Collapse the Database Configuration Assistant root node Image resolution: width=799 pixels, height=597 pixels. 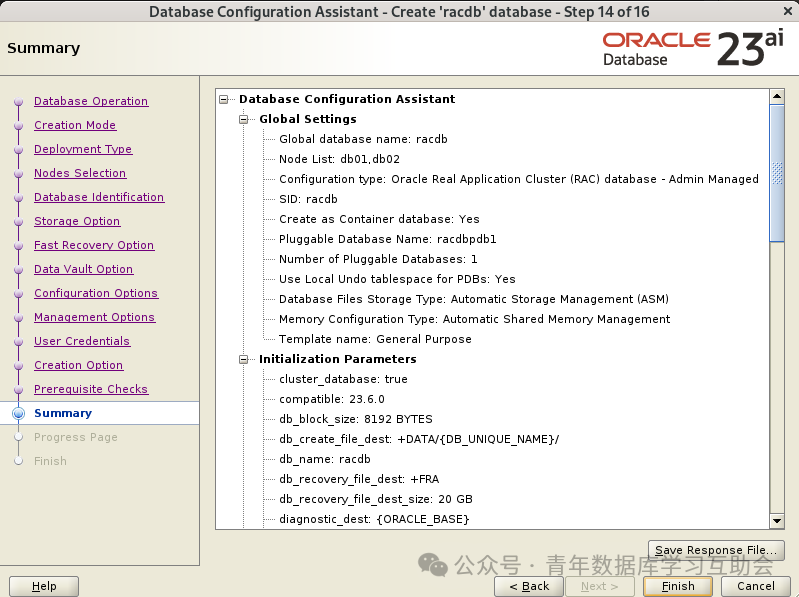coord(224,99)
